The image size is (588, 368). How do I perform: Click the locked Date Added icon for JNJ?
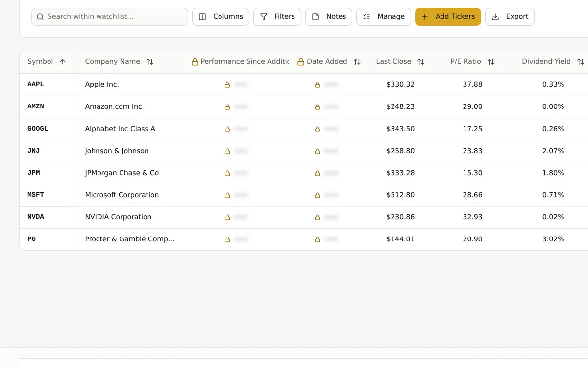coord(318,151)
